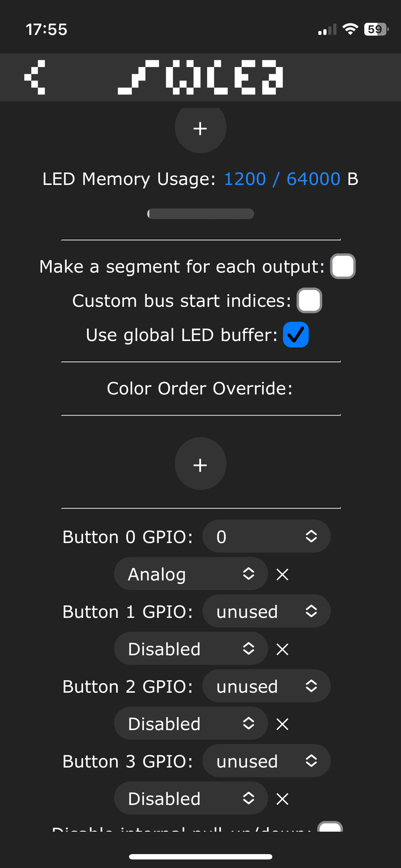Toggle Custom bus start indices checkbox

(x=309, y=300)
